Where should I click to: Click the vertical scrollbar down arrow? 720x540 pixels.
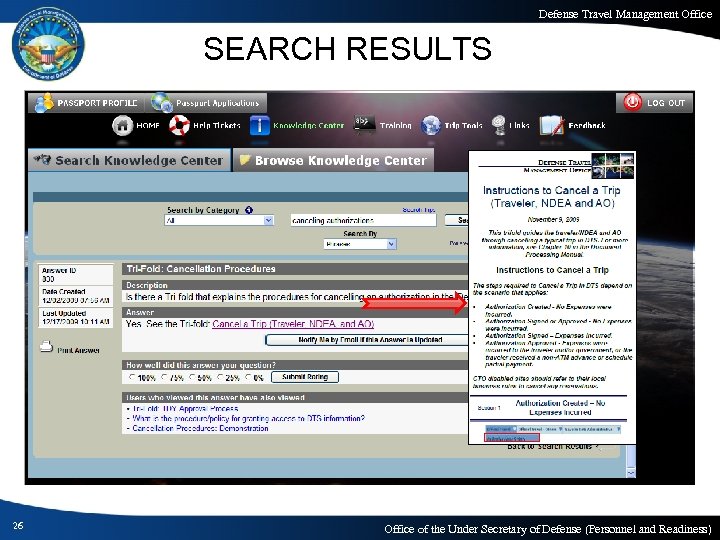[x=631, y=472]
